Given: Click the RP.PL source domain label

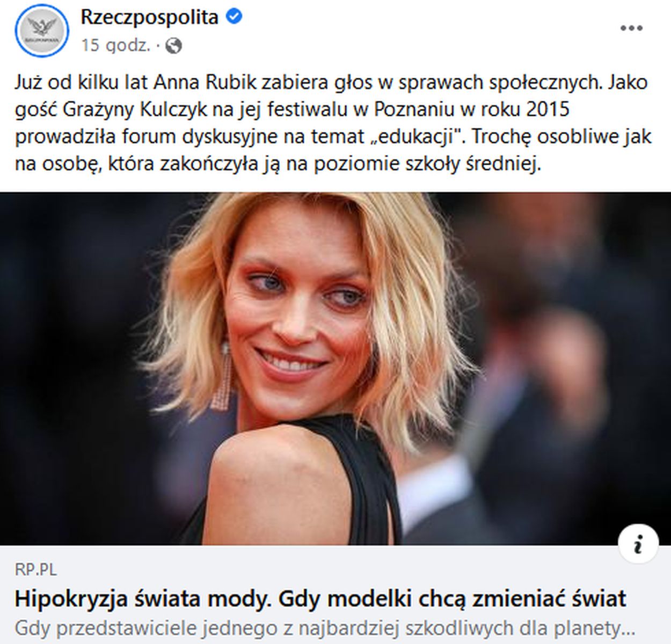Looking at the screenshot, I should tap(35, 569).
